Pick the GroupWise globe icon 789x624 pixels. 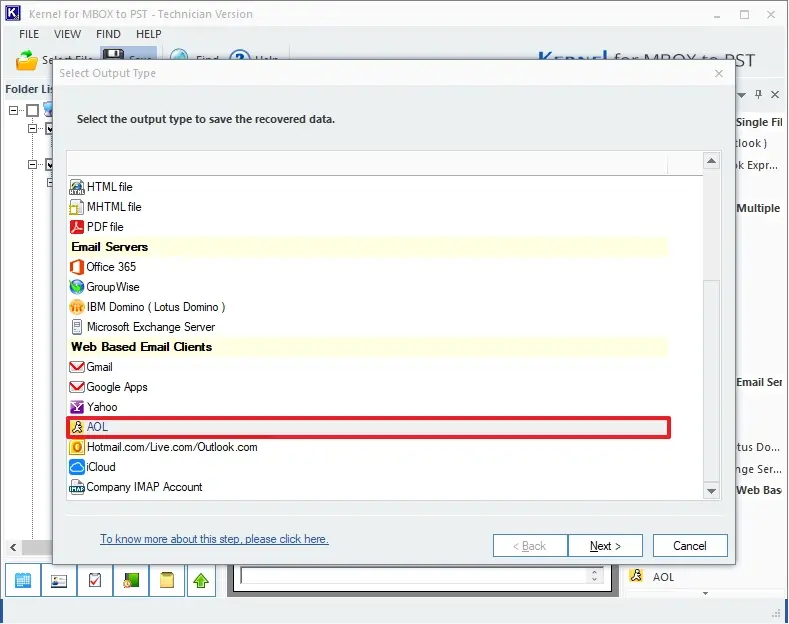76,287
